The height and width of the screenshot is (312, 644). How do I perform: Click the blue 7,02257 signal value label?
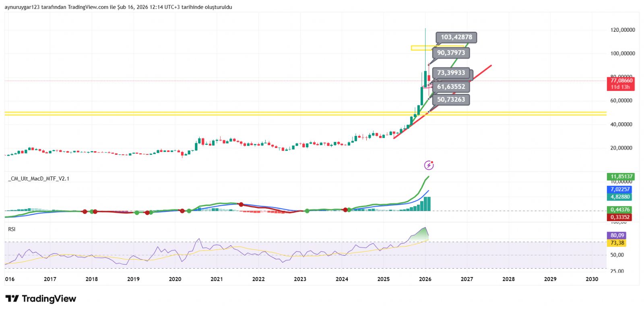coord(619,189)
